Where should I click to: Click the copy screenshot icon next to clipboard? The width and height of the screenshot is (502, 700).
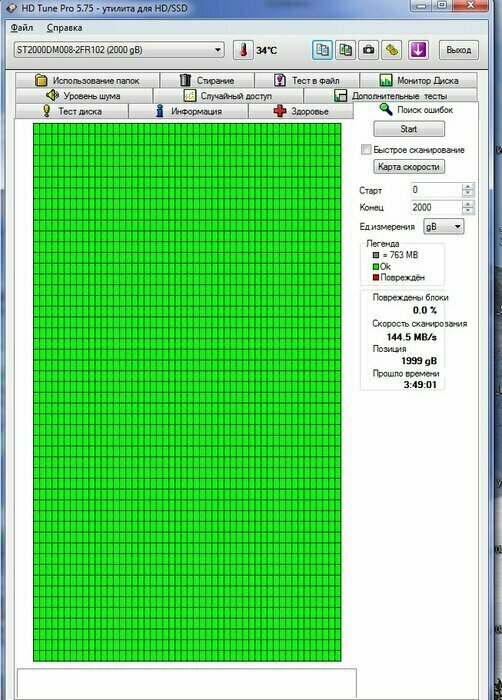pyautogui.click(x=345, y=50)
